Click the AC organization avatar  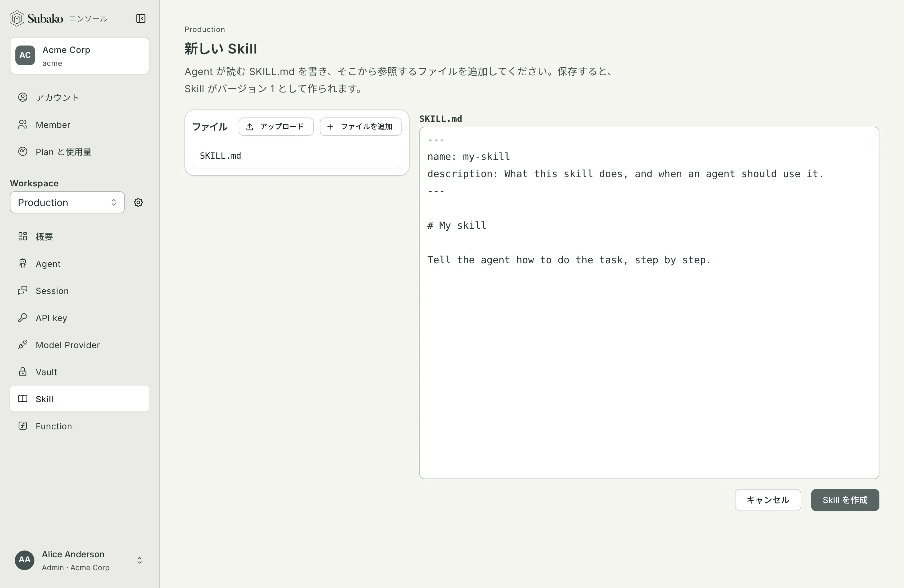point(25,55)
